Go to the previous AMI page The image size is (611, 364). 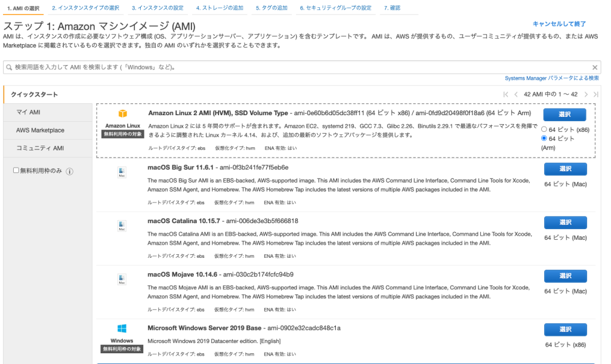coord(516,94)
